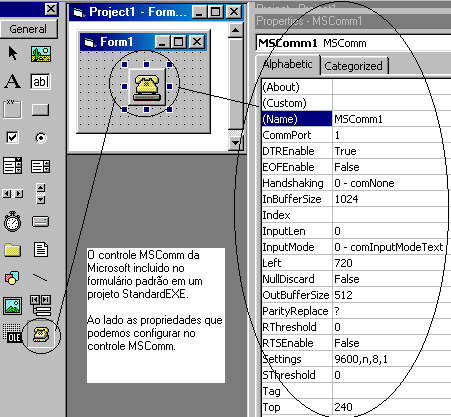
Task: Select the RThreshold property row
Action: 356,327
